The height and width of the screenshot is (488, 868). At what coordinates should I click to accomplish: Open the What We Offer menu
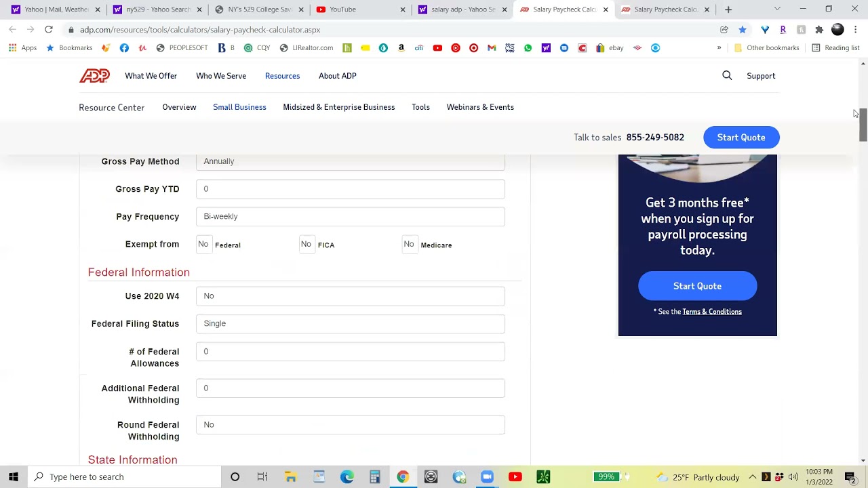coord(151,76)
